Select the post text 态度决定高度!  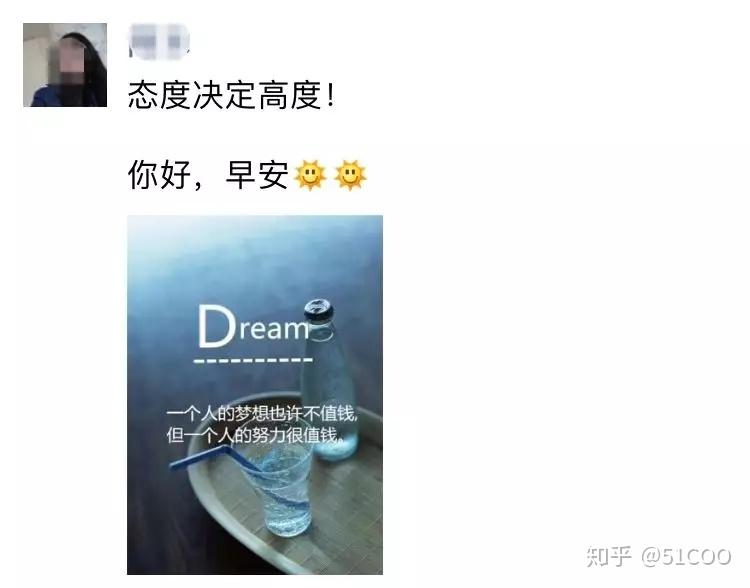point(232,95)
